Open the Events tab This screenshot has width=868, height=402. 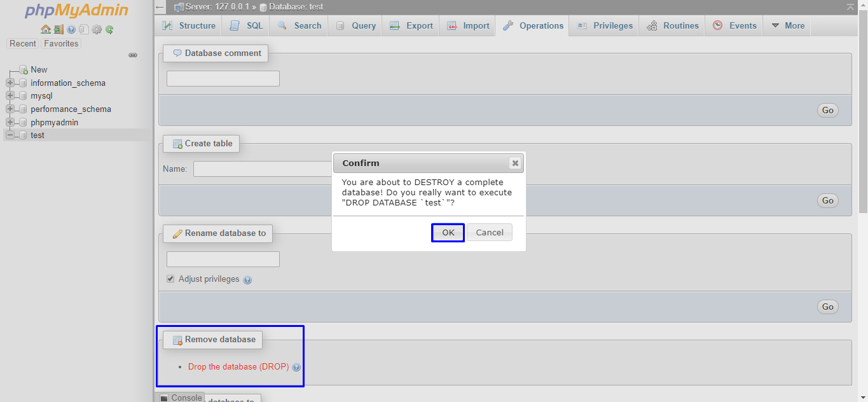coord(734,25)
